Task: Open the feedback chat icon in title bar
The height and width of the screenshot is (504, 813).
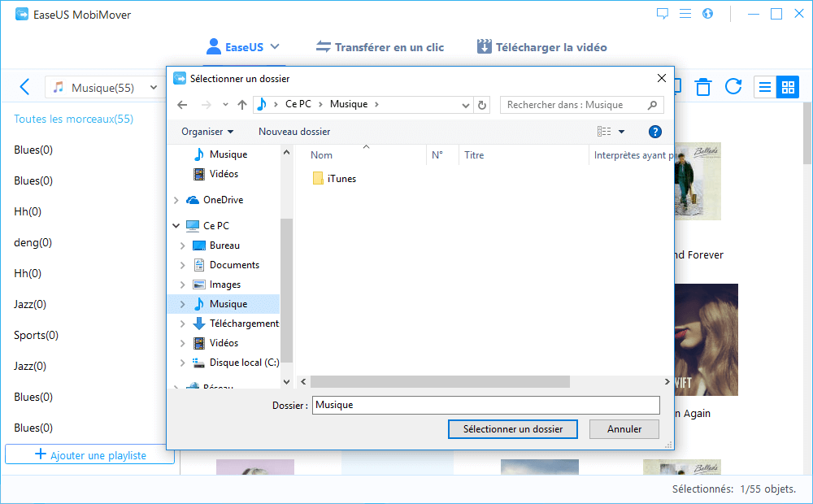Action: 663,14
